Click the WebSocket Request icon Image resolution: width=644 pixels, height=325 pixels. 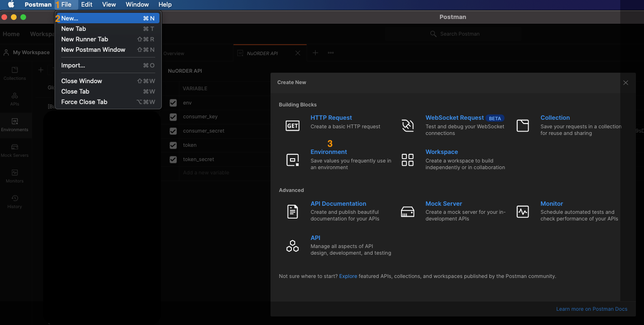pyautogui.click(x=408, y=125)
